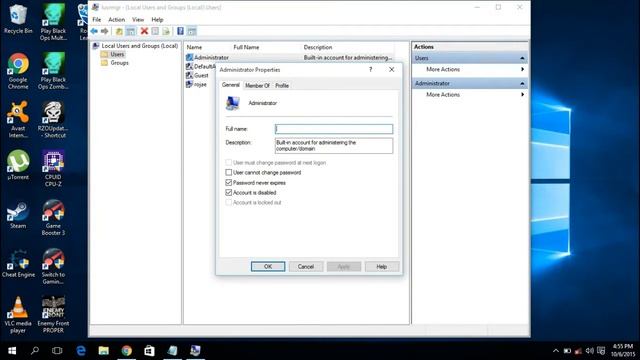640x360 pixels.
Task: Open File Explorer from taskbar
Action: coord(104,350)
